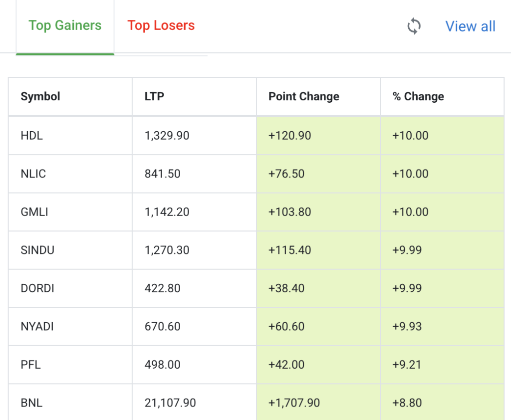Select the NLIC stock symbol
The height and width of the screenshot is (420, 511).
pyautogui.click(x=33, y=174)
